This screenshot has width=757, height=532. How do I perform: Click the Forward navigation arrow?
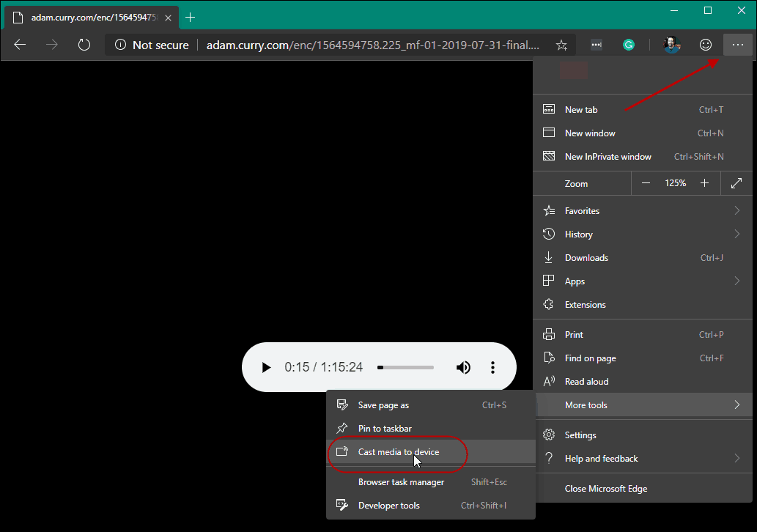click(x=51, y=45)
